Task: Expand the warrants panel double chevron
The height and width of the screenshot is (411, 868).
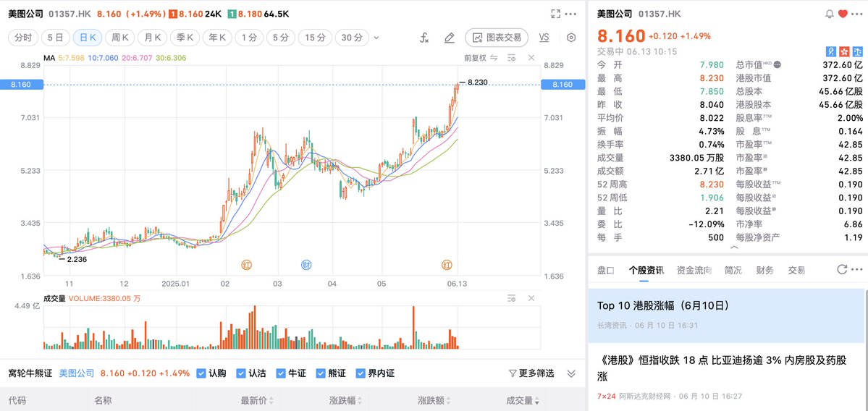Action: pos(571,374)
